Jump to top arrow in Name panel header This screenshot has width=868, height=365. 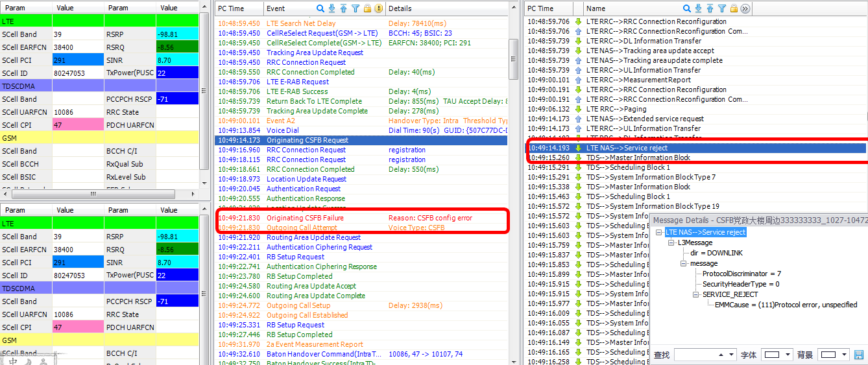[711, 8]
